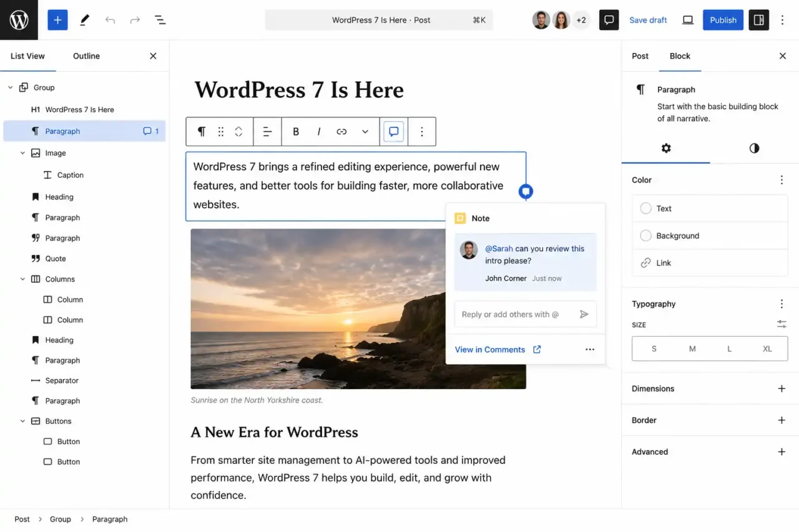Switch to the Outline tab
This screenshot has height=532, width=799.
tap(86, 56)
